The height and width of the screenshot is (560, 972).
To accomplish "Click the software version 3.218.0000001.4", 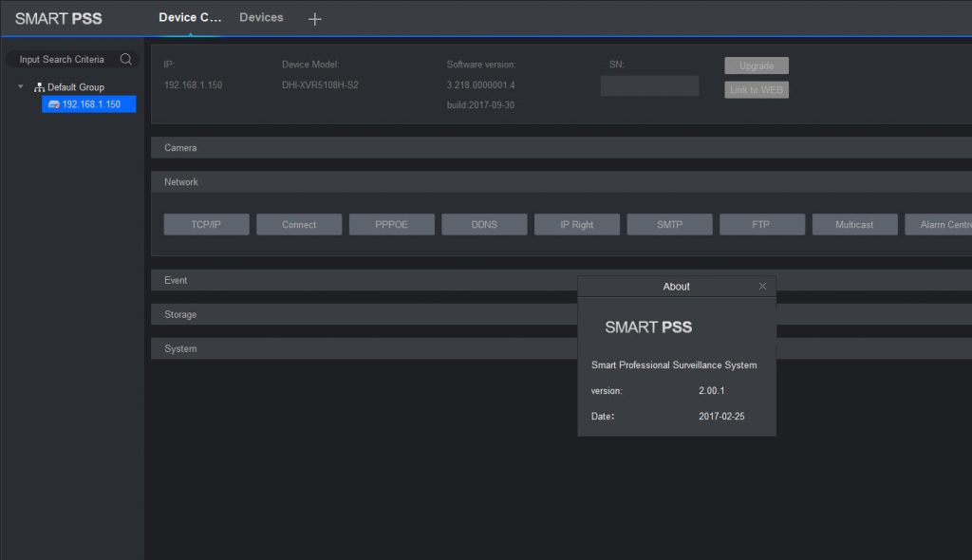I will (480, 85).
